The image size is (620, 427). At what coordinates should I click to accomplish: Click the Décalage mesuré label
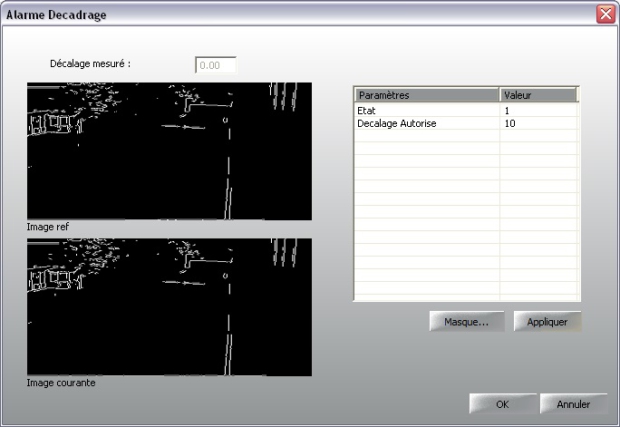click(90, 64)
